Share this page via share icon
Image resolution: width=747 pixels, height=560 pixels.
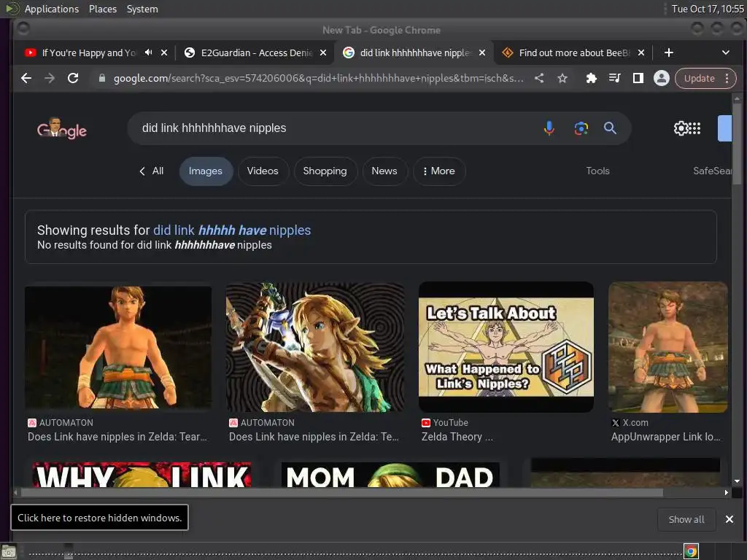[x=539, y=78]
